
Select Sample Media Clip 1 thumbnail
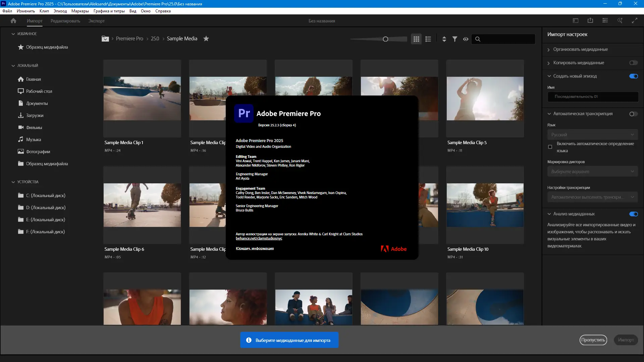[x=142, y=99]
